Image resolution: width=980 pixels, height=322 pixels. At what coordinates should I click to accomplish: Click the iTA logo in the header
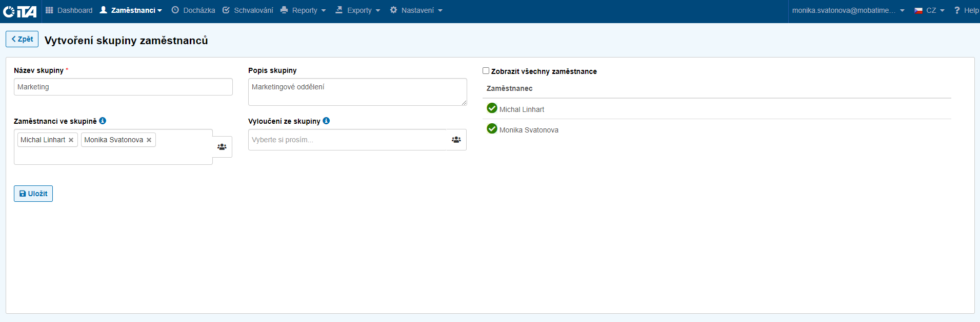coord(20,11)
